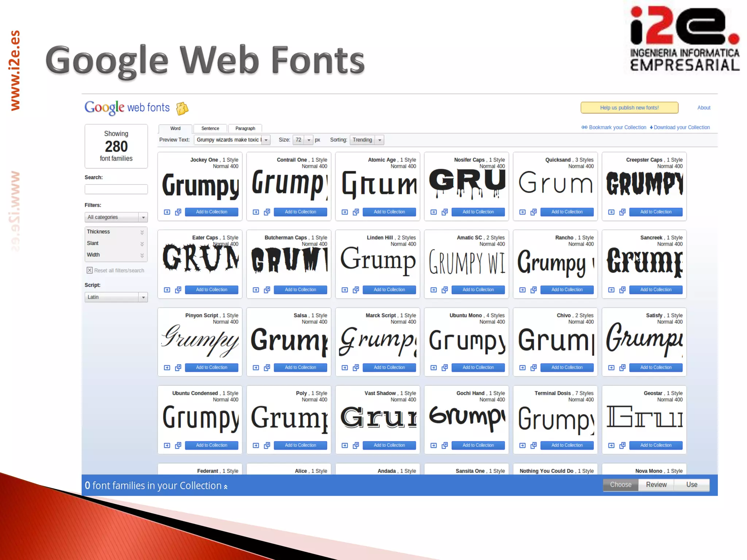The image size is (747, 560).
Task: Click pop-out icon on Ubuntu Mono card
Action: tap(445, 368)
